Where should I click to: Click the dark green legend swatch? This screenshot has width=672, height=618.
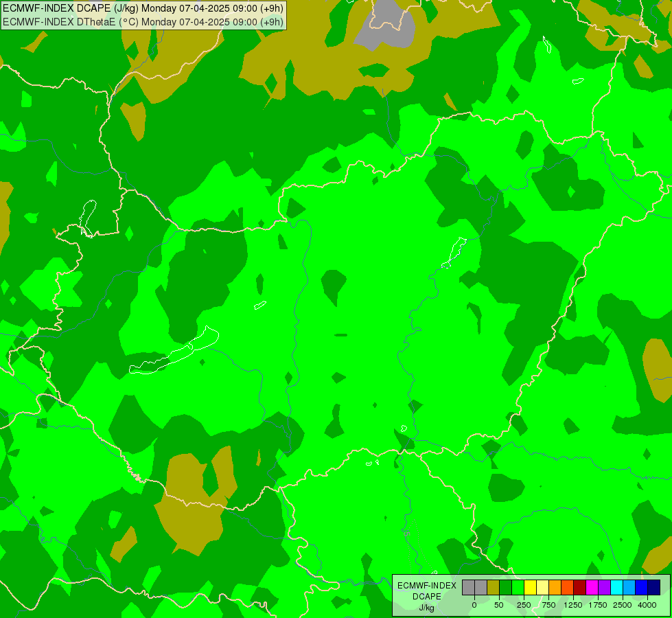pyautogui.click(x=506, y=588)
